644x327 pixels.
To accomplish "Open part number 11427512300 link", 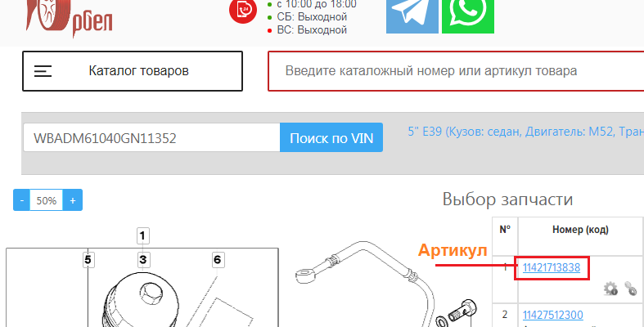I will [x=553, y=315].
